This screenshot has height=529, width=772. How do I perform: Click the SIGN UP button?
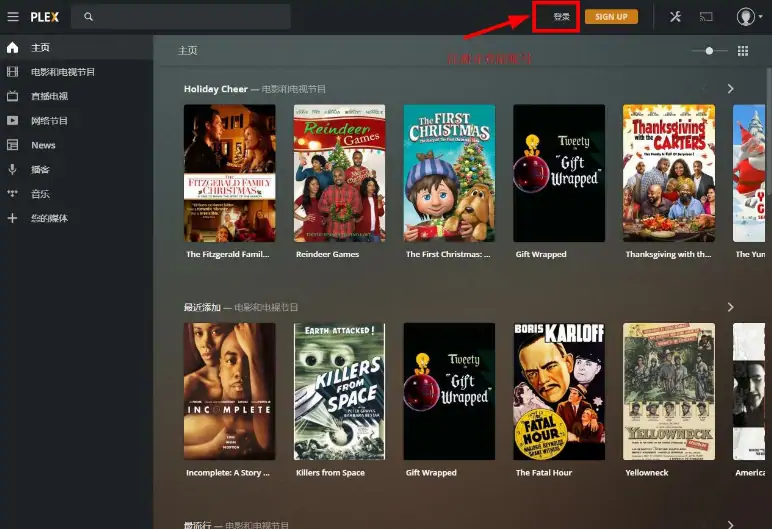tap(611, 17)
